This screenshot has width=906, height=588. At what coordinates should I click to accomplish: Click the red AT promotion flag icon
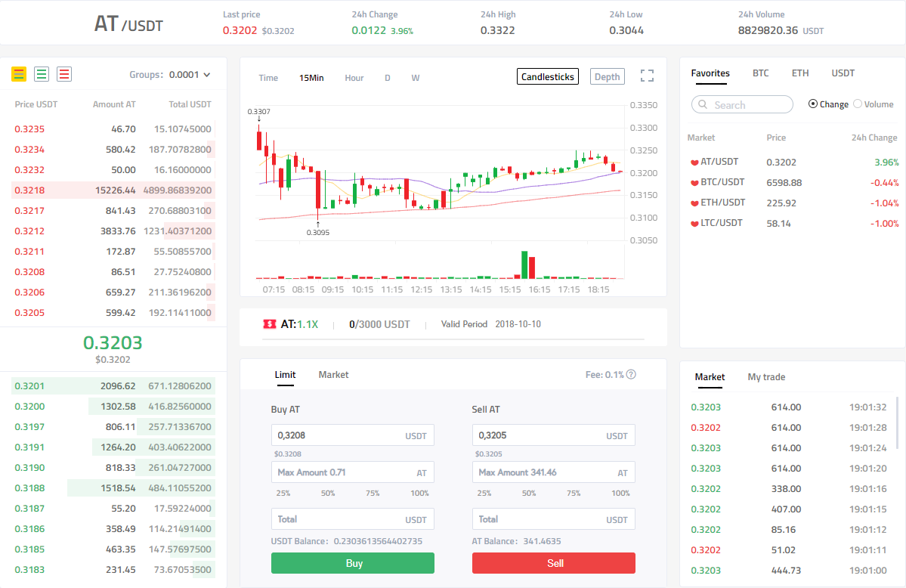click(x=269, y=324)
